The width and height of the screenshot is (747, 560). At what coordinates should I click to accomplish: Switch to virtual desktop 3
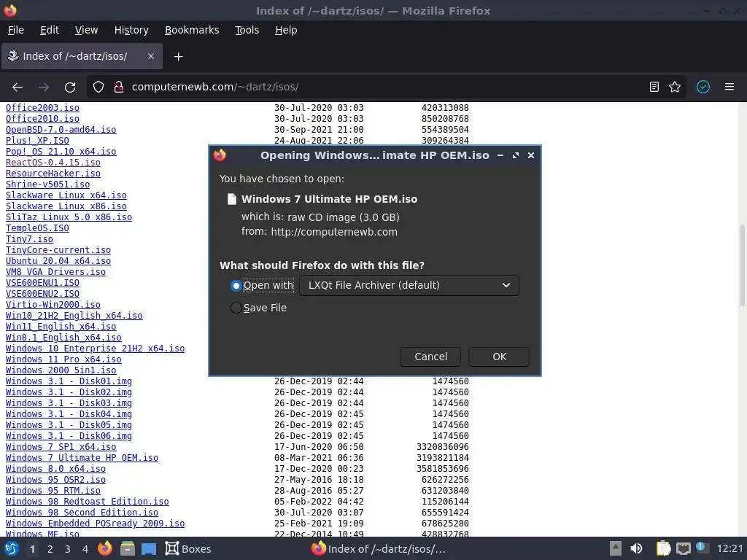pyautogui.click(x=68, y=549)
